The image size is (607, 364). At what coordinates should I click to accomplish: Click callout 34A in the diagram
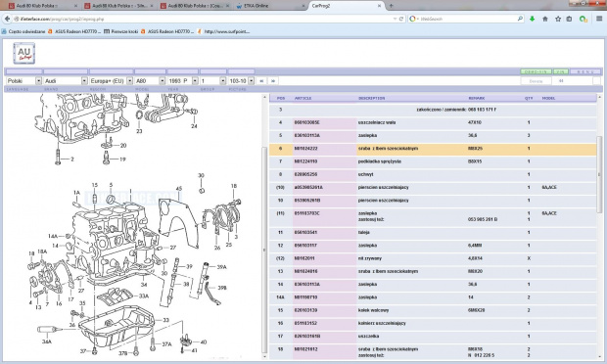pyautogui.click(x=47, y=341)
